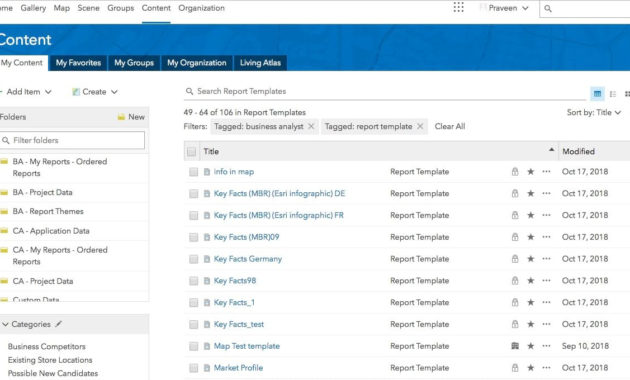Sort by the Modified column header

coord(578,151)
